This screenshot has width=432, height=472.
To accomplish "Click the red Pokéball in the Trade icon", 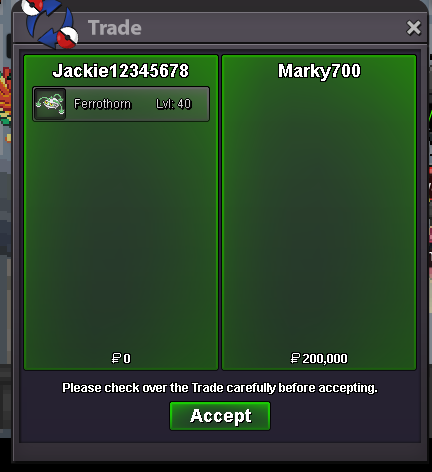I will (67, 38).
